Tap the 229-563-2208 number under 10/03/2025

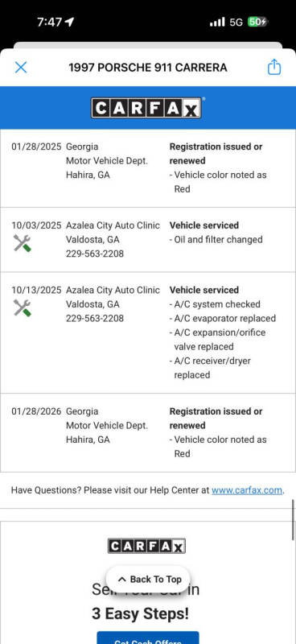pyautogui.click(x=95, y=254)
